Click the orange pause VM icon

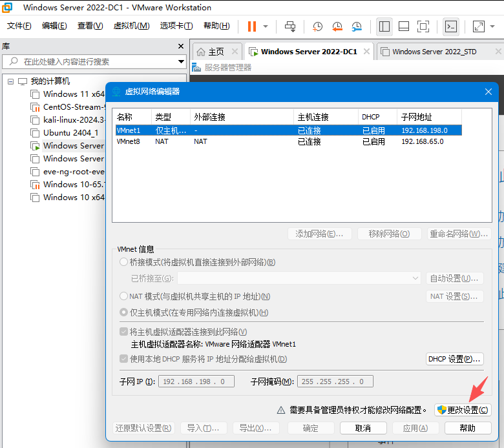click(252, 26)
